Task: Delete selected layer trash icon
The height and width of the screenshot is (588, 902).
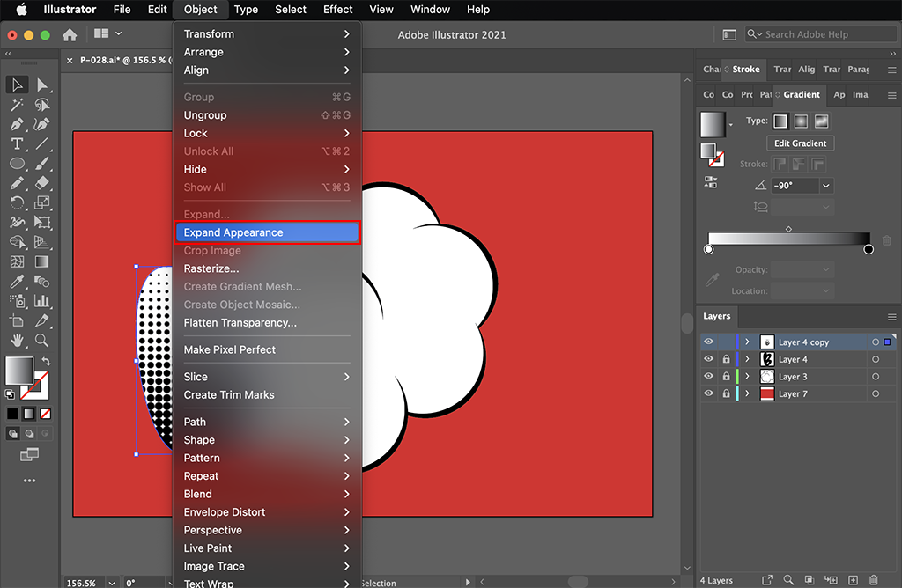Action: point(874,580)
